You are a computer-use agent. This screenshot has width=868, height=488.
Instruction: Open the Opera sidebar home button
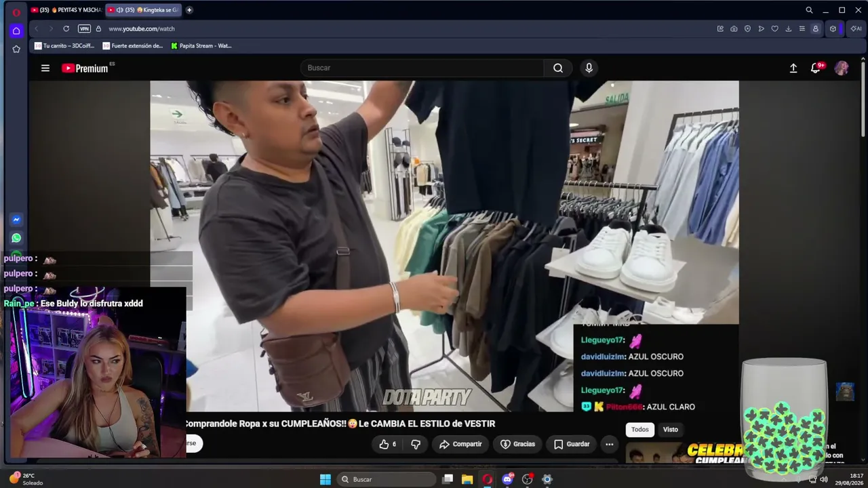[x=16, y=30]
